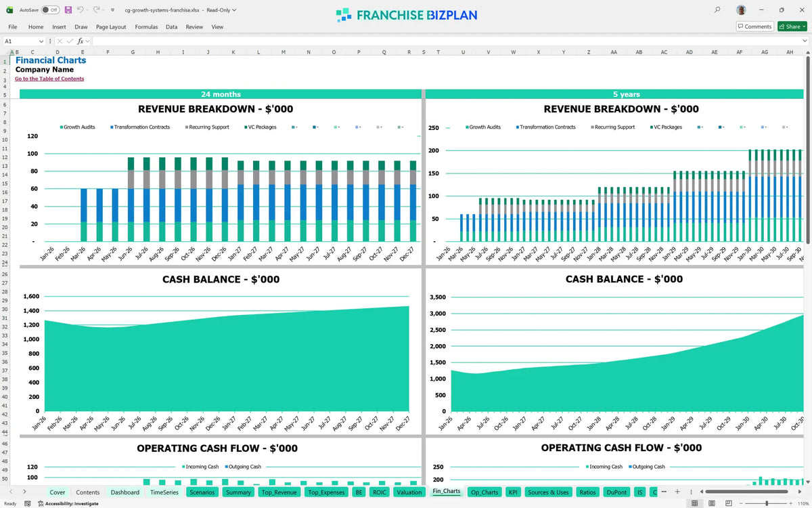Click Outgoing Cash legend in right cash flow chart
812x508 pixels.
click(x=646, y=467)
